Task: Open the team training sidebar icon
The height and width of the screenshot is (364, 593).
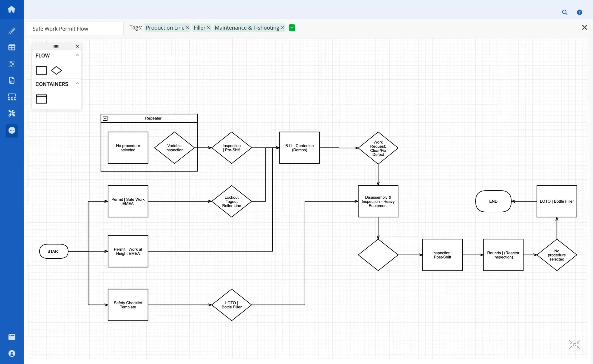Action: [12, 97]
